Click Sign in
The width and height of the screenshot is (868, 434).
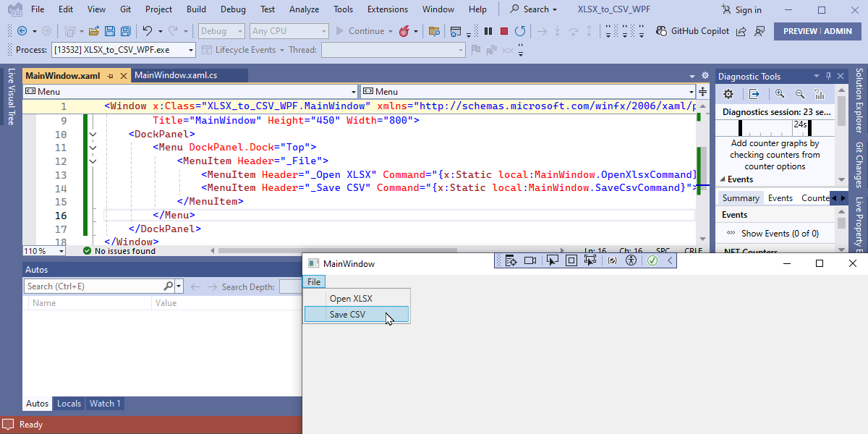(x=742, y=9)
